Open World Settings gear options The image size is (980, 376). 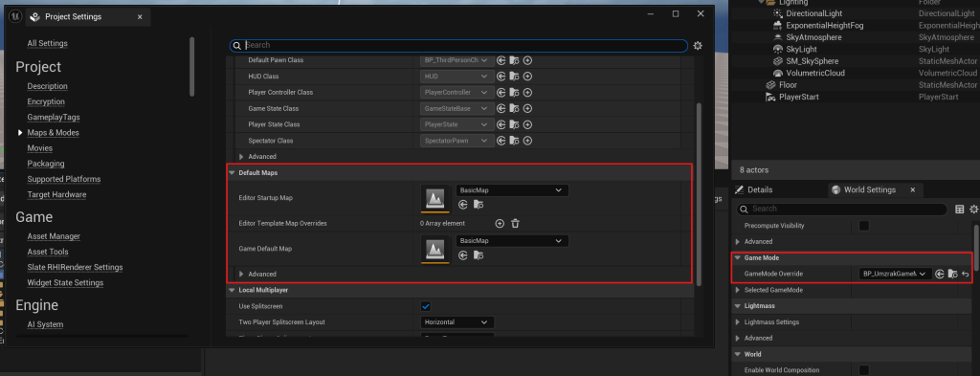[x=973, y=210]
